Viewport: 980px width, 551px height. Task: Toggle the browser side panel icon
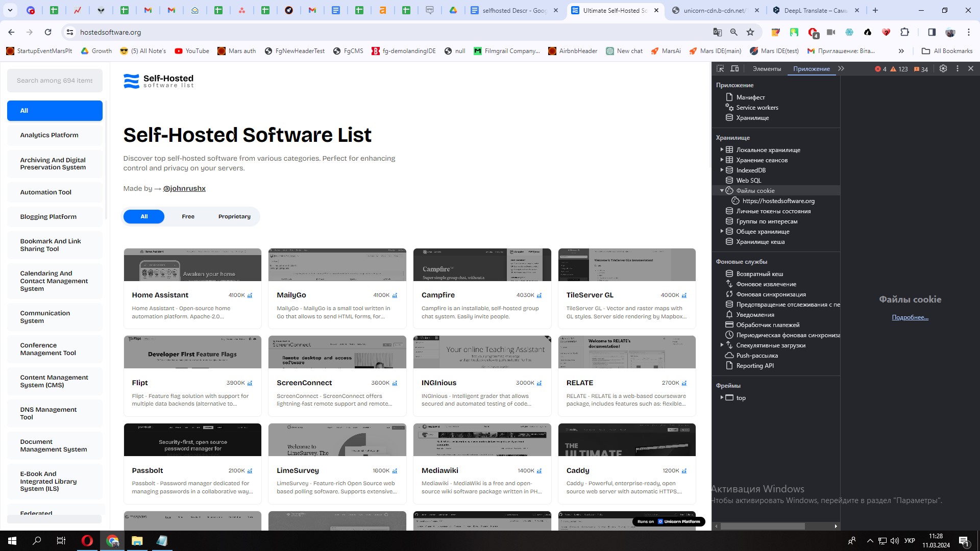[x=932, y=32]
